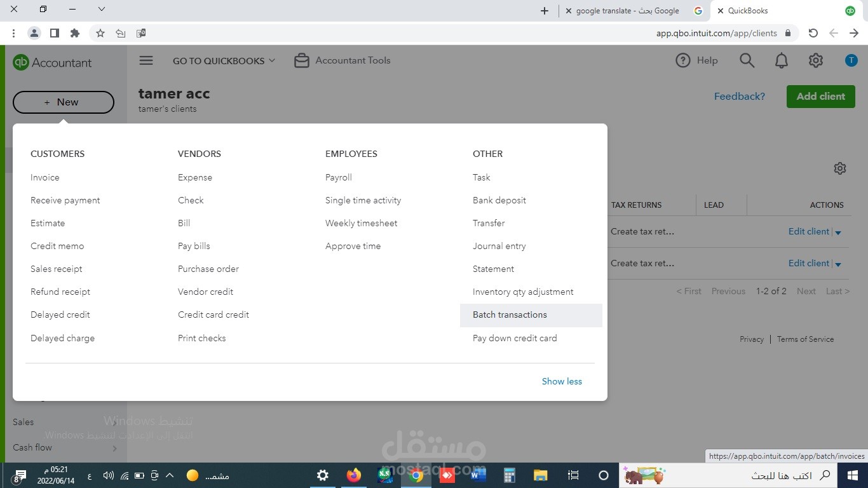
Task: Open the notifications bell icon
Action: 782,60
